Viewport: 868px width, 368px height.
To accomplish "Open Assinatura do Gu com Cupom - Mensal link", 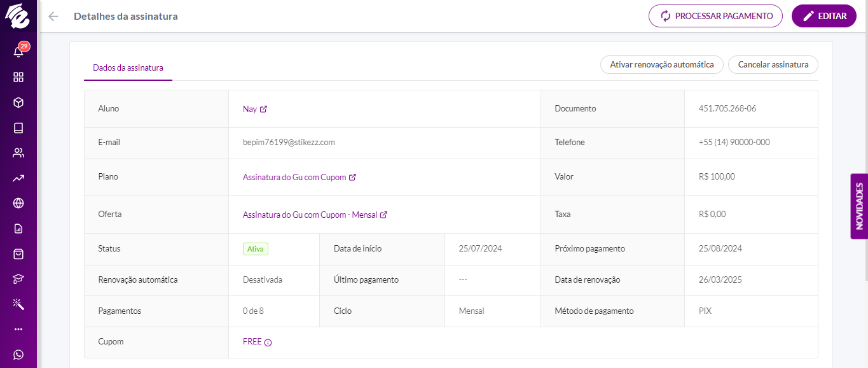I will (x=310, y=215).
